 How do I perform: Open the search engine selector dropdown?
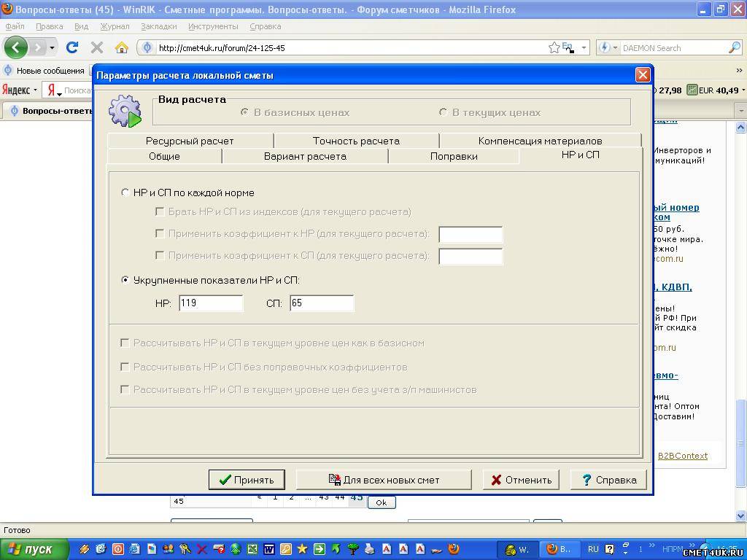615,47
